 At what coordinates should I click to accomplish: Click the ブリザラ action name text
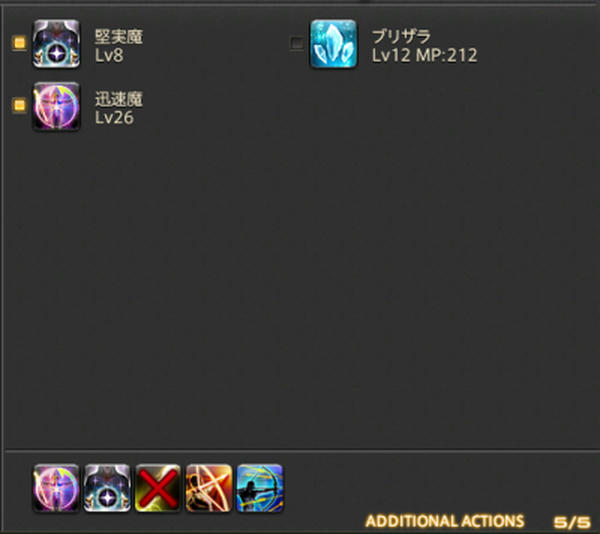401,37
